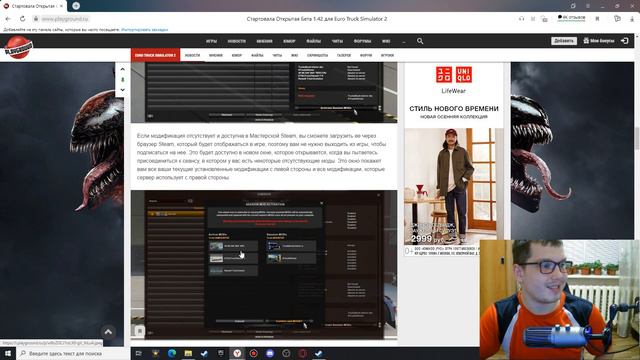Click the round scroll-to-top arrow button
The height and width of the screenshot is (360, 640).
[x=108, y=332]
